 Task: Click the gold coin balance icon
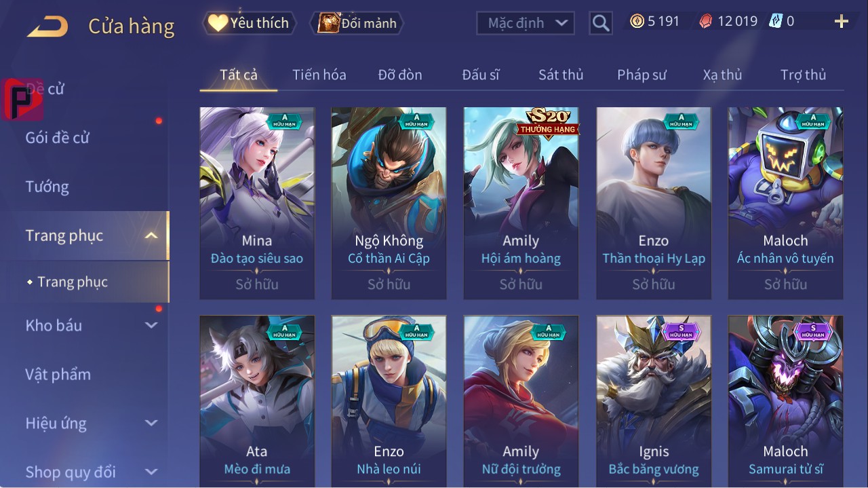pos(637,22)
